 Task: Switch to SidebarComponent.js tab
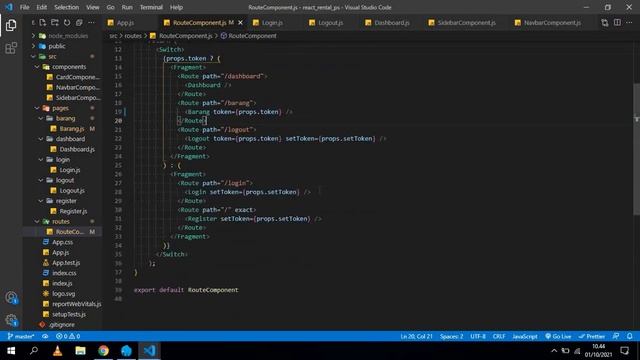(466, 23)
